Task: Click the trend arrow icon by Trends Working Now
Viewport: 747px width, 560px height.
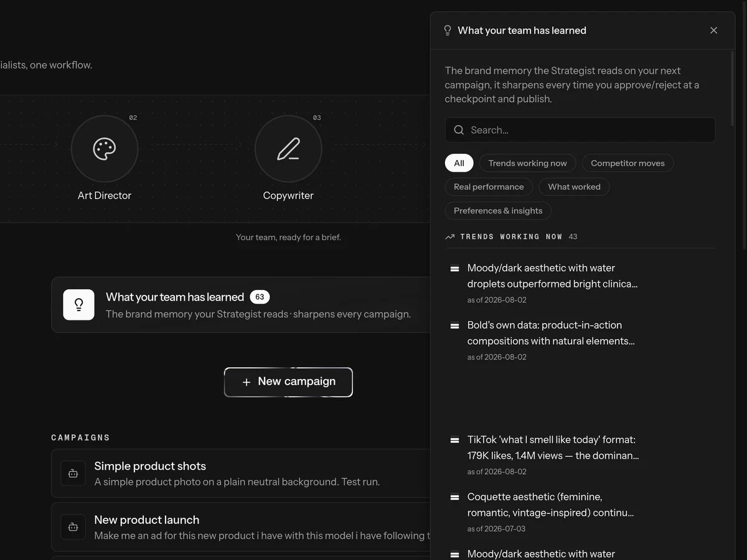Action: (450, 236)
